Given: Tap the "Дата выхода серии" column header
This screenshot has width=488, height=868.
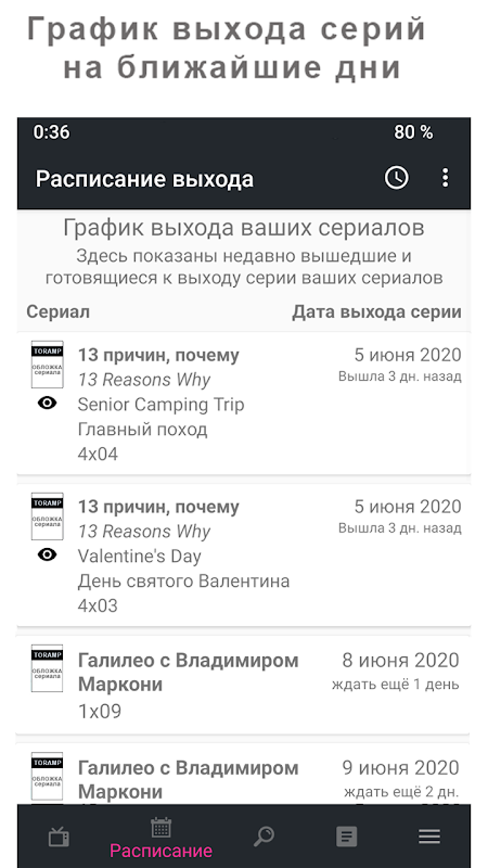Looking at the screenshot, I should (377, 312).
